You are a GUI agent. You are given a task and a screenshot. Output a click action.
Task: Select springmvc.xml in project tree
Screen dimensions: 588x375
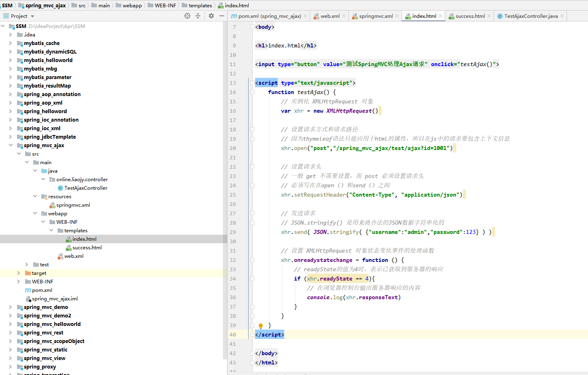pyautogui.click(x=69, y=205)
